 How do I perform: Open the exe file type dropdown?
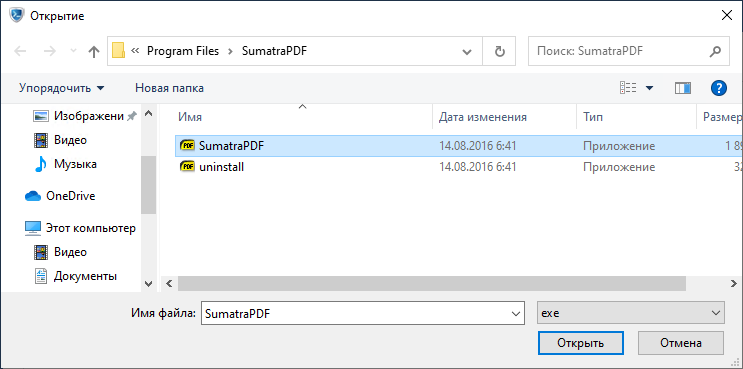[631, 313]
